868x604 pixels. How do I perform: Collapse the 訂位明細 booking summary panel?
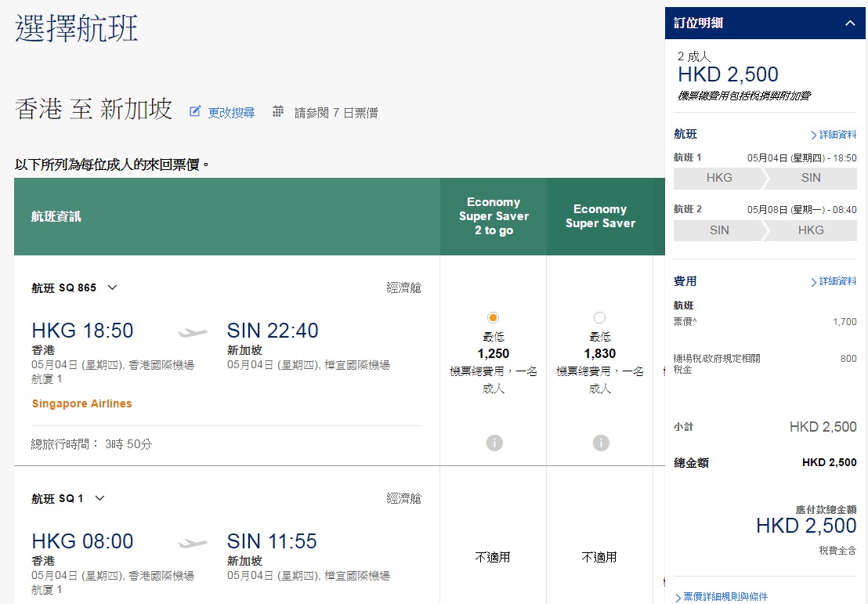850,24
